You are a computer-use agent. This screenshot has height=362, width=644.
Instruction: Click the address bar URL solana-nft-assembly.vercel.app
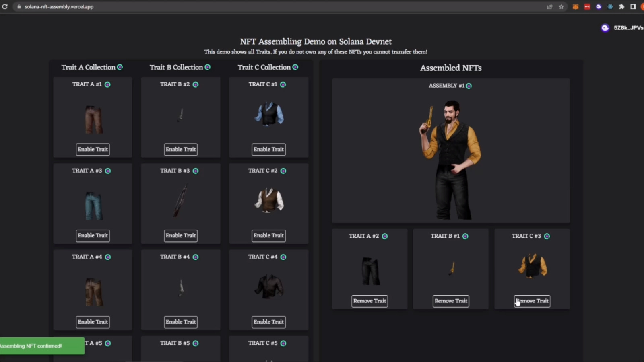pyautogui.click(x=59, y=7)
